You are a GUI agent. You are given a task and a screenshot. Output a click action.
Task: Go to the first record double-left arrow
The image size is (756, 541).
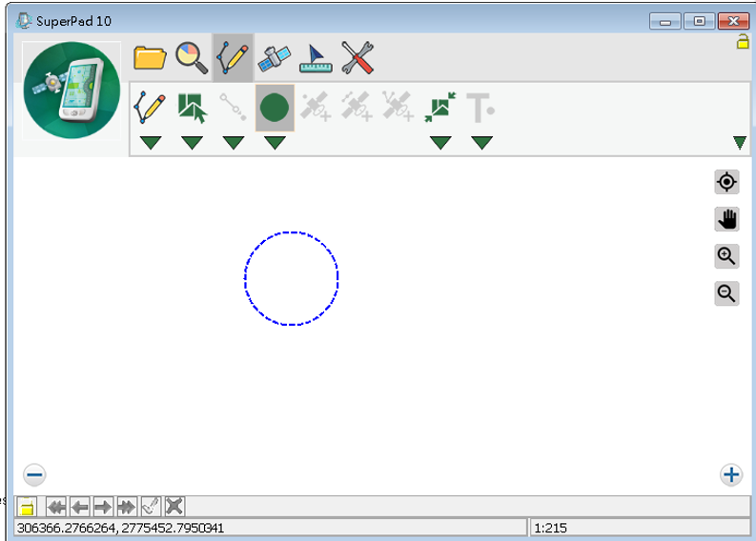tap(56, 507)
